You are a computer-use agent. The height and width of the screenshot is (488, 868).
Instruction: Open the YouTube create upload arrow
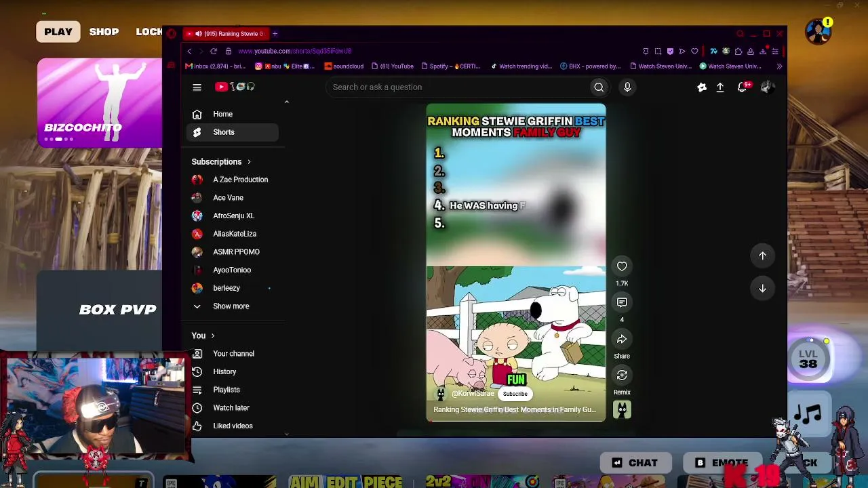720,87
